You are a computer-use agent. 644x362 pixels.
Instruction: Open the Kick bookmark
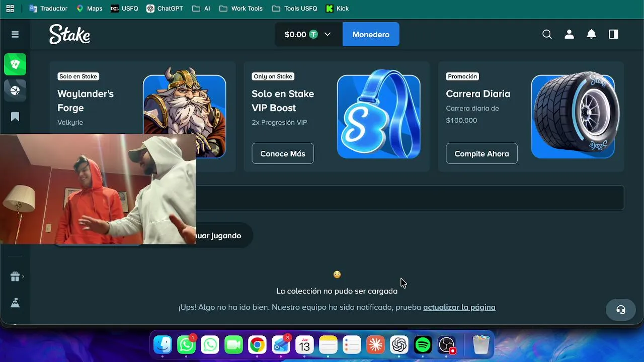337,9
